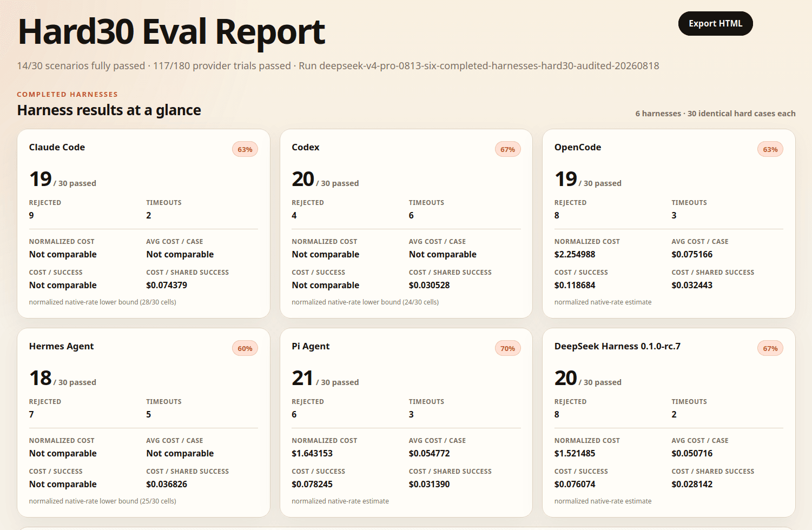Viewport: 812px width, 530px height.
Task: Click '6 harnesses · 30 identical hard cases each'
Action: 715,114
